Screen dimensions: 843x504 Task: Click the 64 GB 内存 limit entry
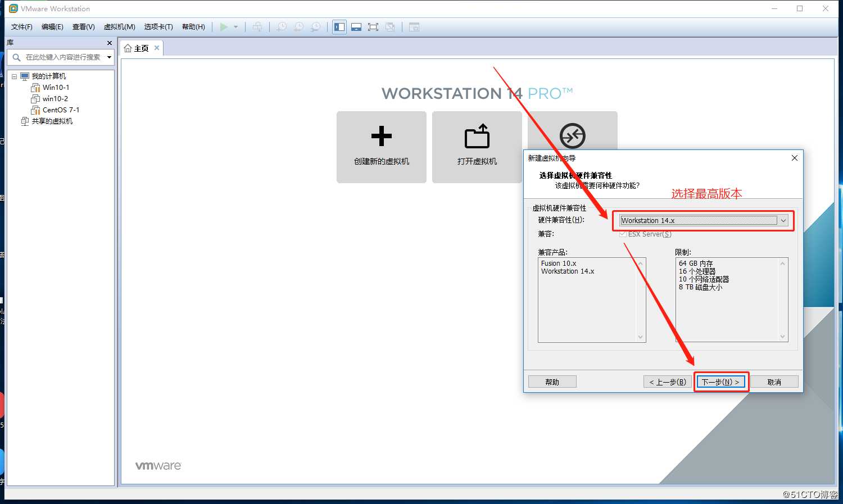(x=696, y=264)
